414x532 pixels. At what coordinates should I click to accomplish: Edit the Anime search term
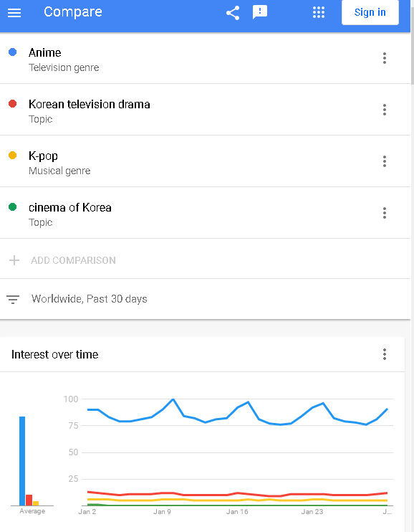[44, 52]
